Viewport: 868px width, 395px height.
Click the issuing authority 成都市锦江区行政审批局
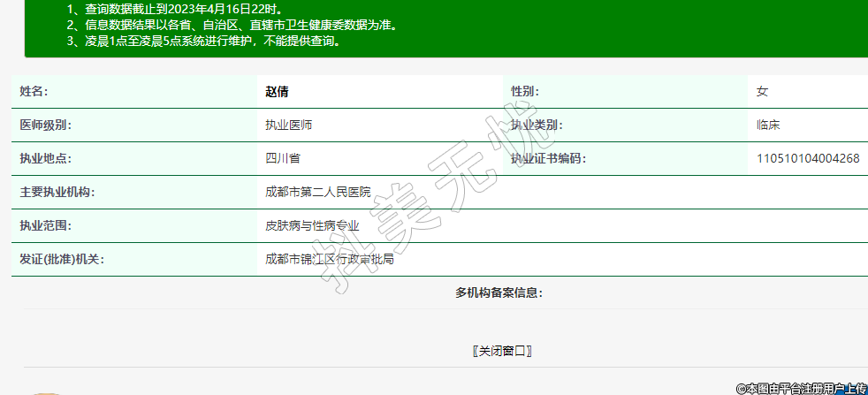[330, 260]
